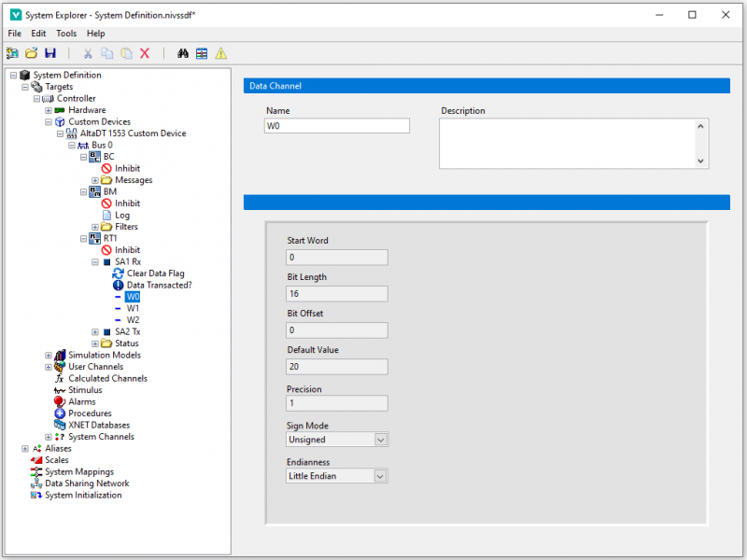Viewport: 747px width, 560px height.
Task: Select User Channels in the tree
Action: (95, 367)
